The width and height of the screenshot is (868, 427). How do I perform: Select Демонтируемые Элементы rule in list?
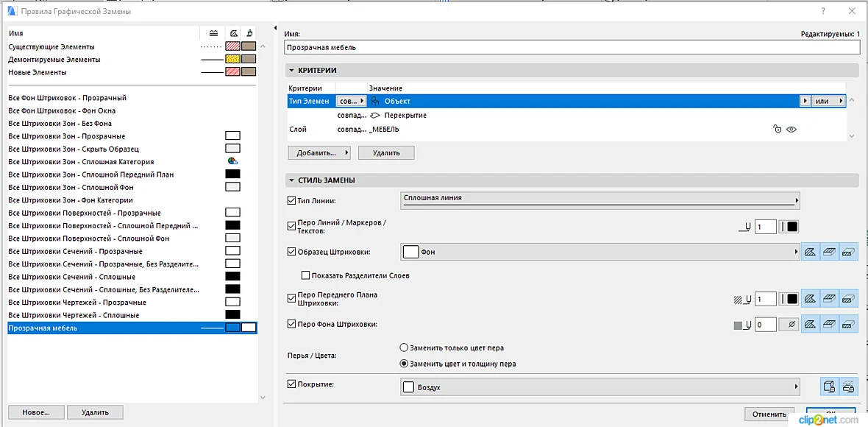[x=54, y=59]
